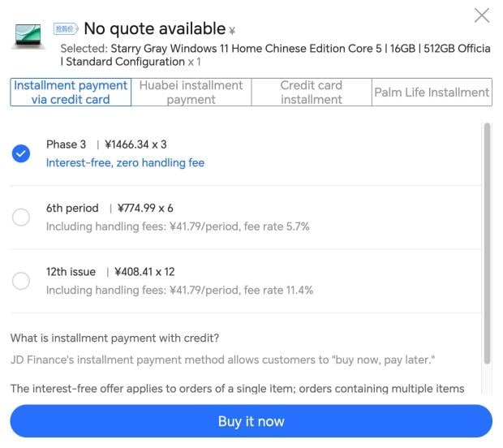Open the Palm Life Installment tab
This screenshot has width=503, height=448.
(432, 92)
